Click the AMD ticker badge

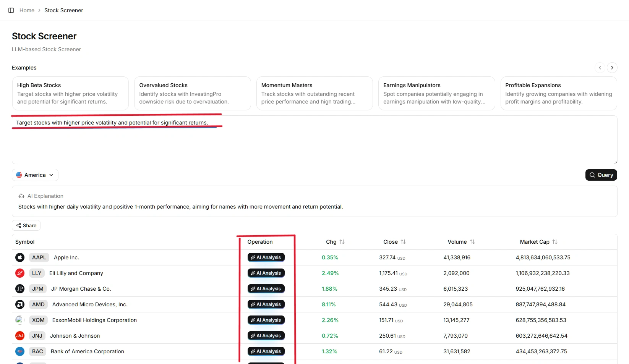click(x=38, y=304)
